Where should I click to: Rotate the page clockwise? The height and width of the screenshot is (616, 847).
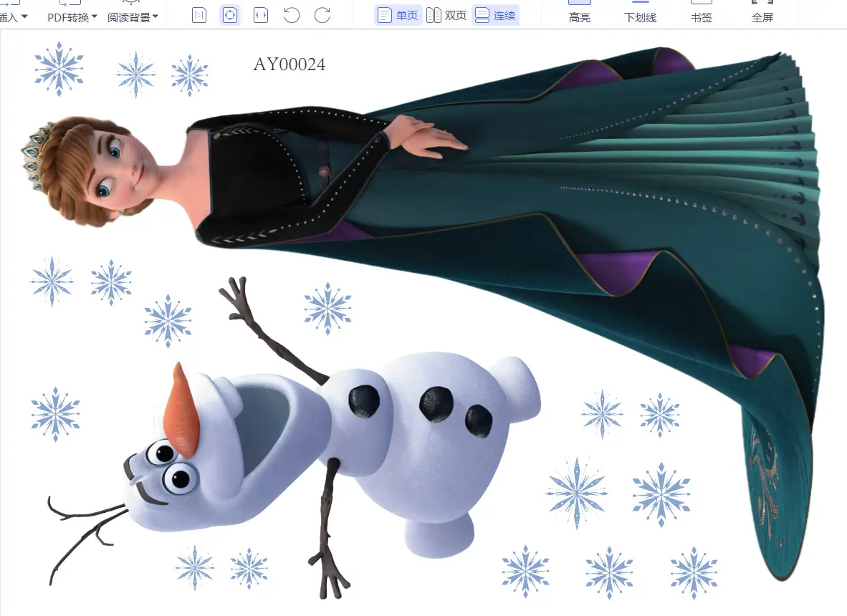pyautogui.click(x=322, y=16)
